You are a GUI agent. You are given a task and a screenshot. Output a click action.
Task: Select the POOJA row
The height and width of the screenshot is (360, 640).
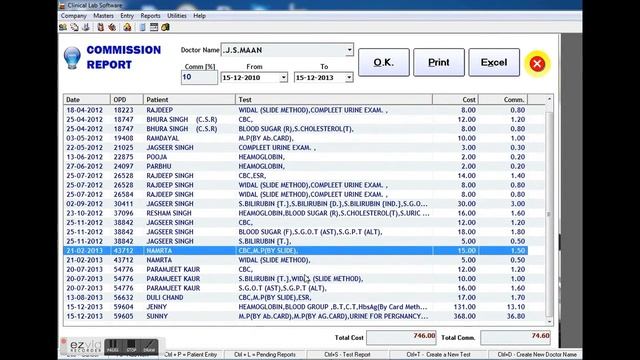(296, 157)
